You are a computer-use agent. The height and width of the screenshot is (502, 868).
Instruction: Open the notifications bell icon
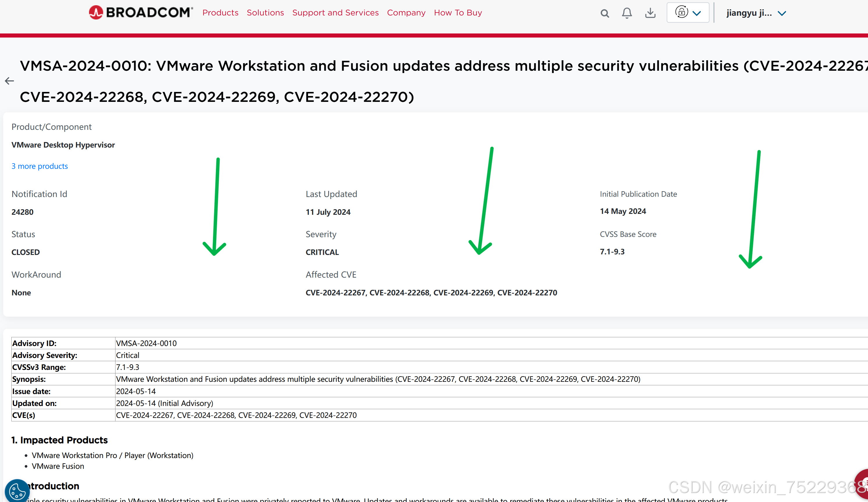tap(627, 13)
